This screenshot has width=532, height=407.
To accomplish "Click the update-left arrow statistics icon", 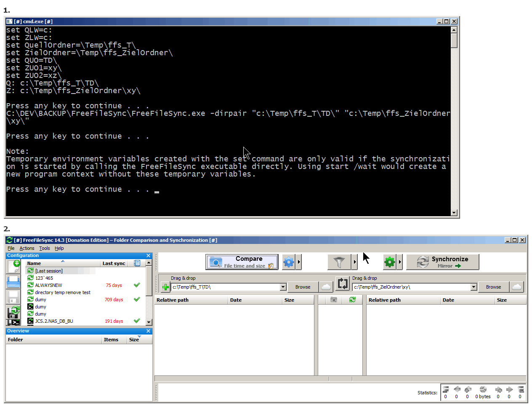I will pos(457,389).
